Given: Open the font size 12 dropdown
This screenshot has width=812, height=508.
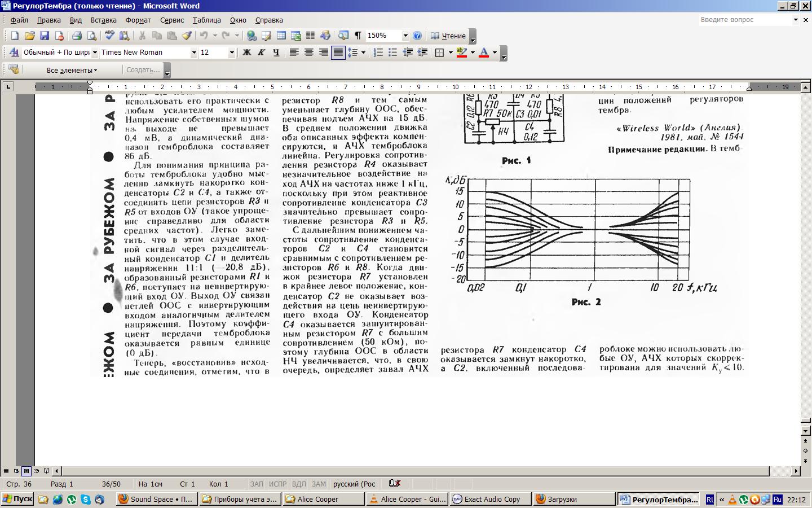Looking at the screenshot, I should click(x=232, y=52).
